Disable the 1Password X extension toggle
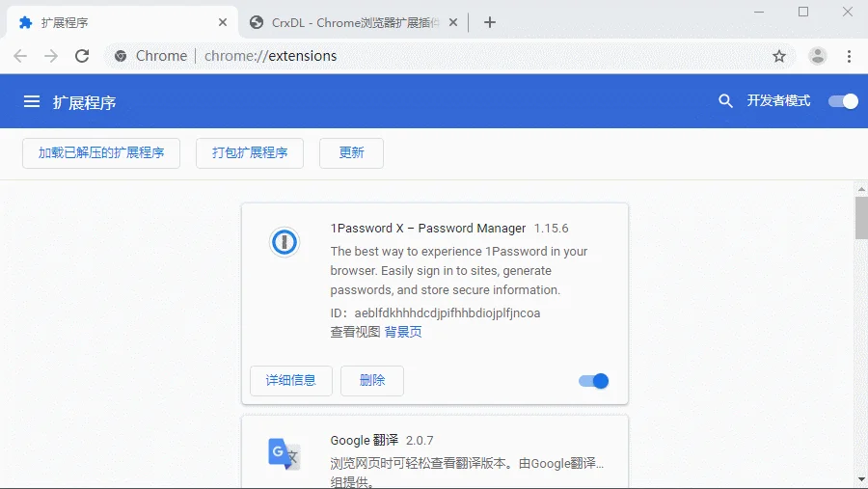The image size is (868, 489). pos(593,381)
